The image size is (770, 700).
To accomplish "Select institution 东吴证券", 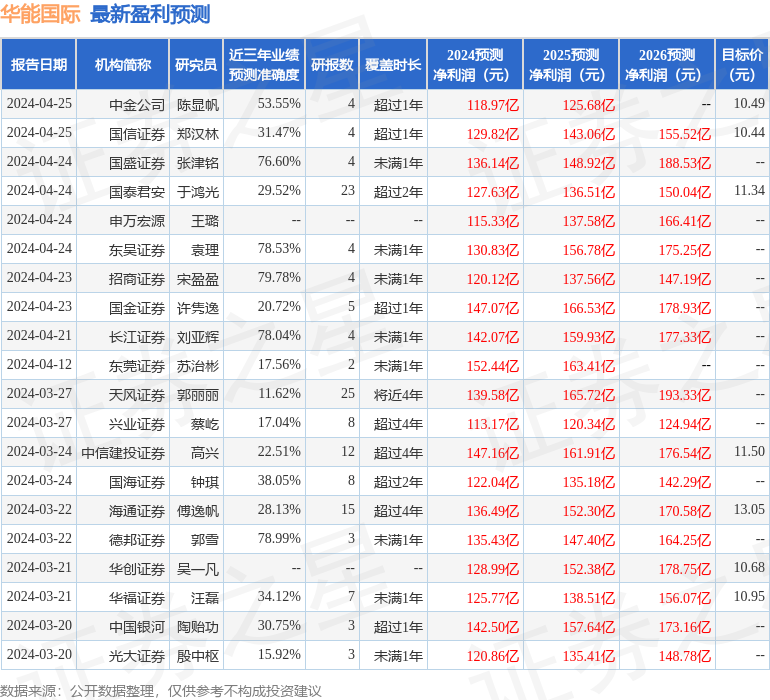I will click(x=137, y=250).
